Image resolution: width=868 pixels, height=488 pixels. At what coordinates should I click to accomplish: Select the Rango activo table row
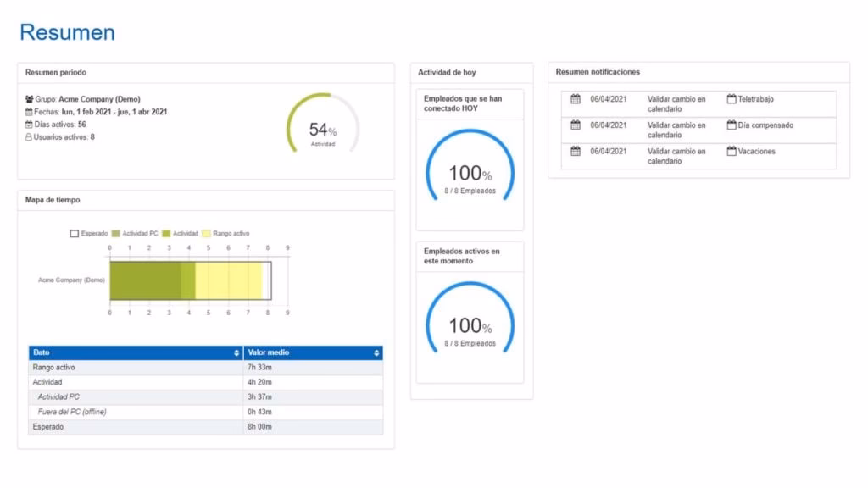[136, 368]
